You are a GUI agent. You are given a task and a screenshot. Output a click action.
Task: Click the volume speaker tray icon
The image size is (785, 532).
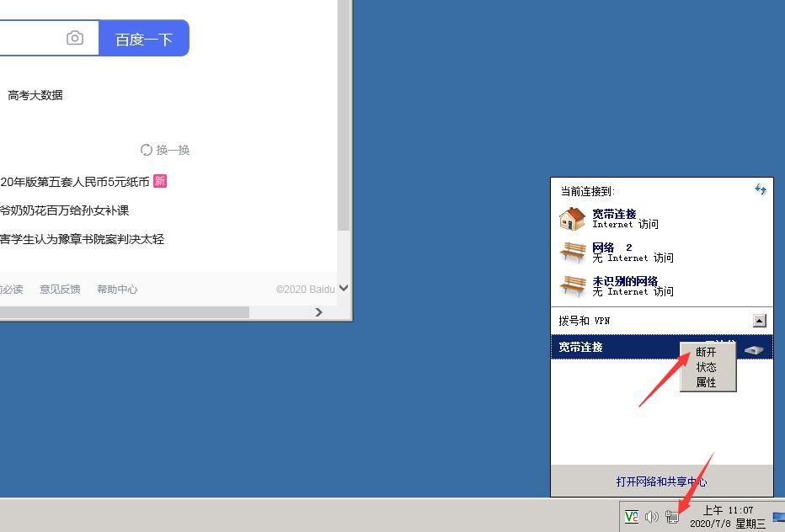pyautogui.click(x=651, y=517)
